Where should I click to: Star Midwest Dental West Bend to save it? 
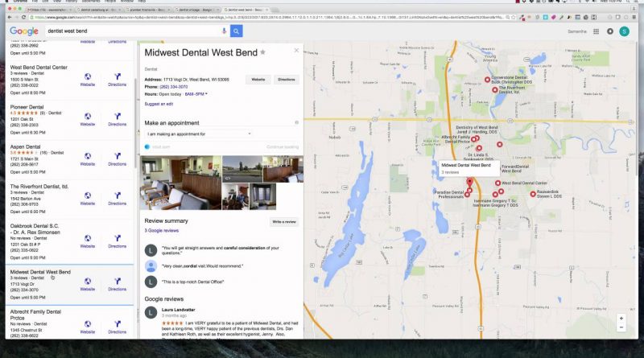(262, 52)
